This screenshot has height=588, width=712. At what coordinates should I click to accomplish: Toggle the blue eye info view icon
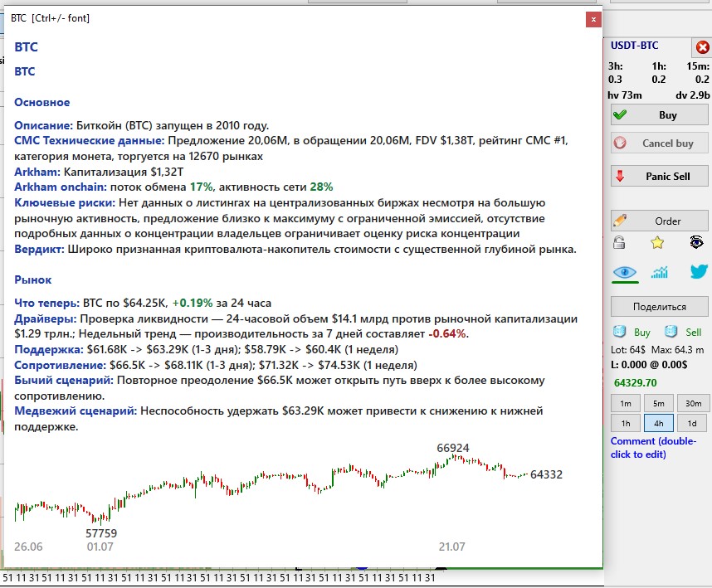pos(625,272)
